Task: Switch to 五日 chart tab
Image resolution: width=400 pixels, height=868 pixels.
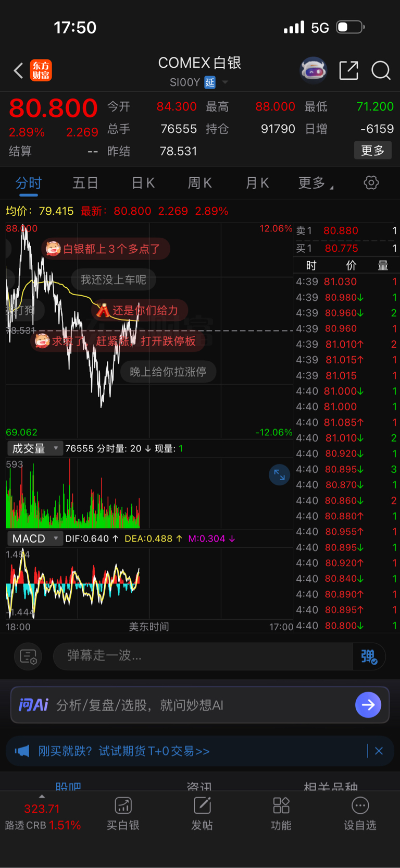Action: pyautogui.click(x=85, y=183)
